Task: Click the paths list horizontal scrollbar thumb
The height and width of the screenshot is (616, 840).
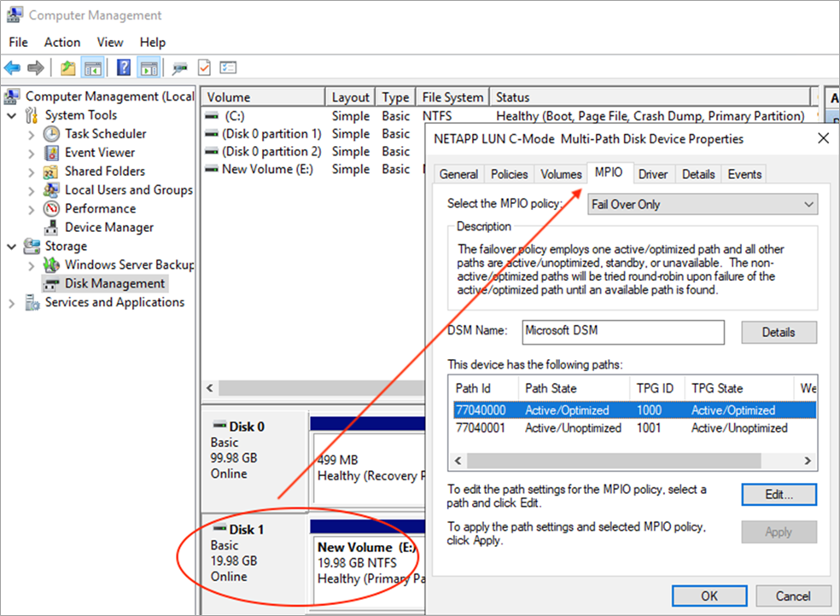Action: pyautogui.click(x=614, y=461)
